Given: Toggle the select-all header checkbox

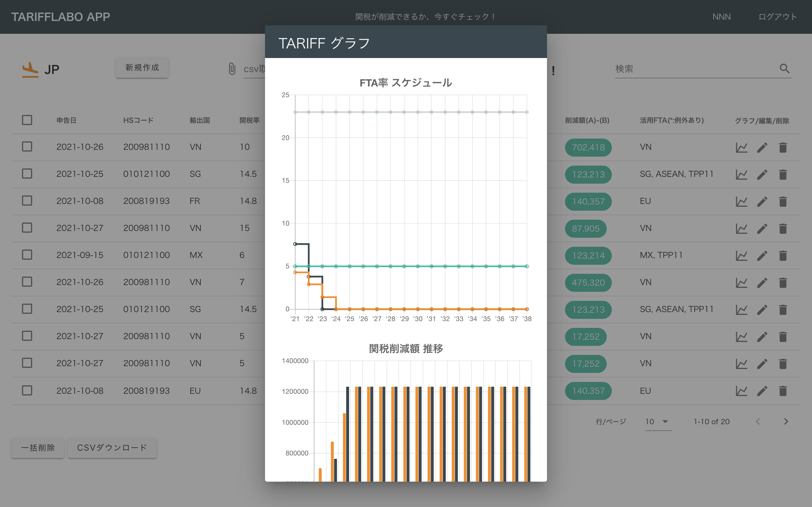Looking at the screenshot, I should click(x=27, y=120).
